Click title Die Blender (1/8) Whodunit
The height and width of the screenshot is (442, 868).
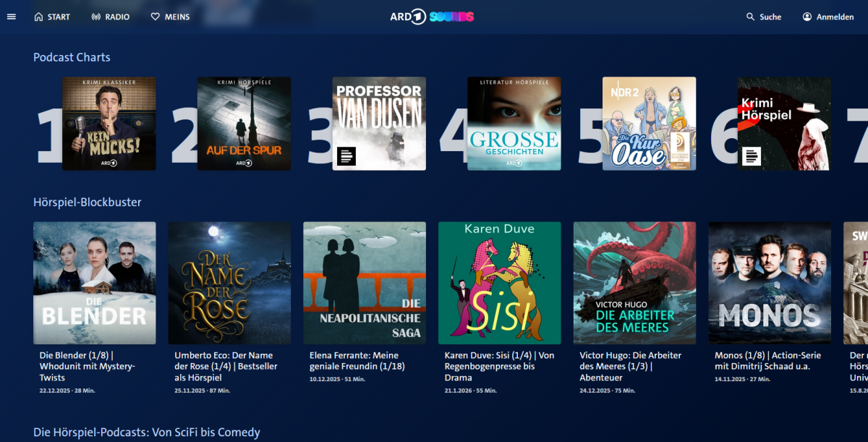88,367
